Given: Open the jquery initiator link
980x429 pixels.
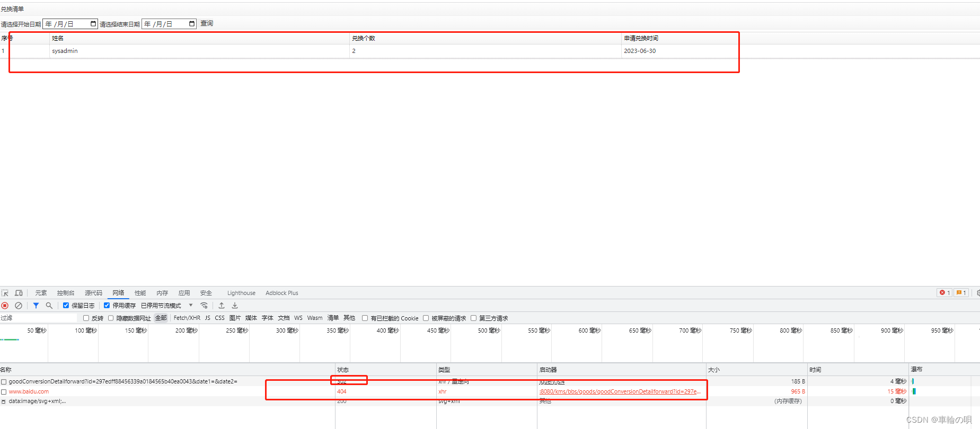Looking at the screenshot, I should click(552, 382).
